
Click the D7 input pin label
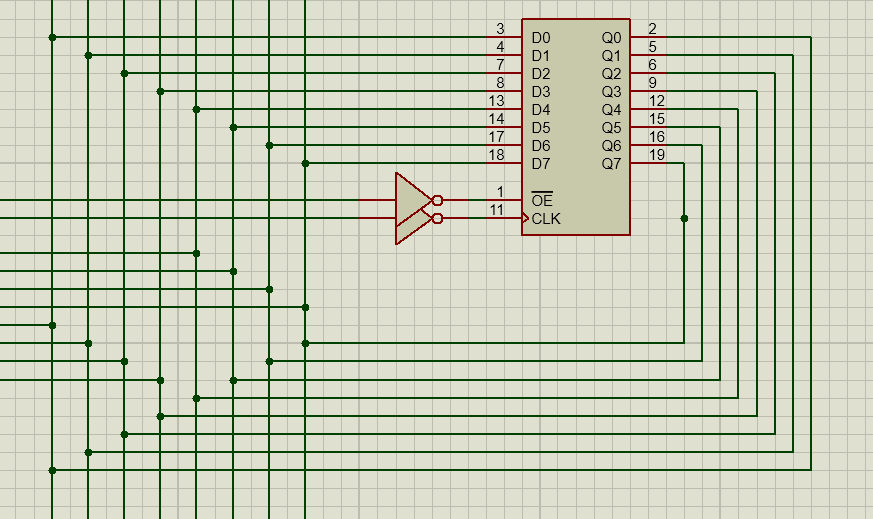coord(541,164)
